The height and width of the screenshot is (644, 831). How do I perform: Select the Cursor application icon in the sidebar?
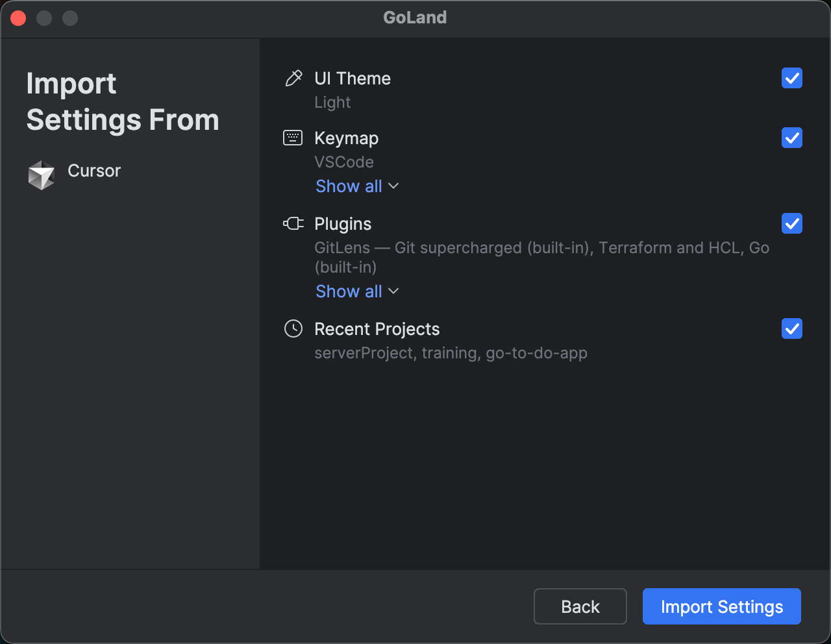click(x=42, y=174)
